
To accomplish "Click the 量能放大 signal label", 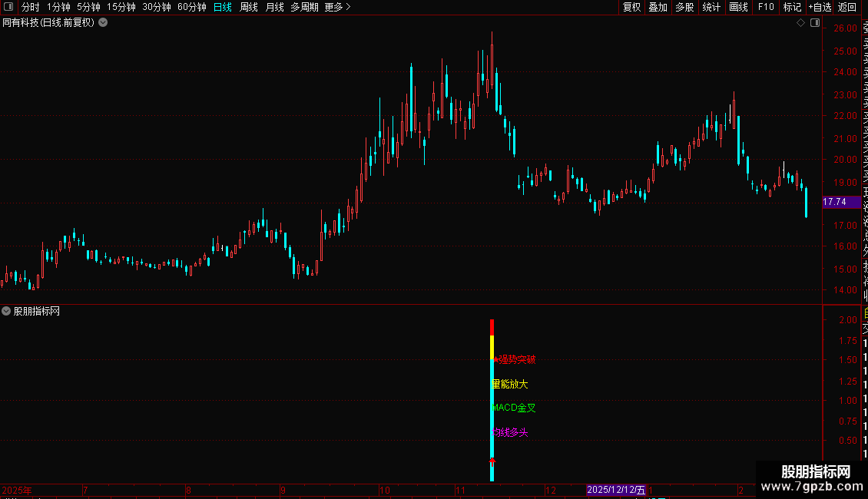I will point(510,384).
